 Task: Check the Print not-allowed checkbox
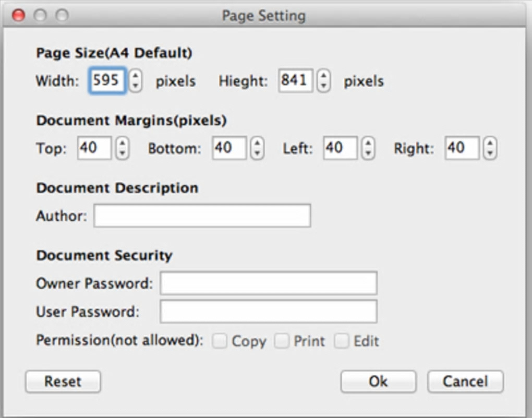pos(282,341)
